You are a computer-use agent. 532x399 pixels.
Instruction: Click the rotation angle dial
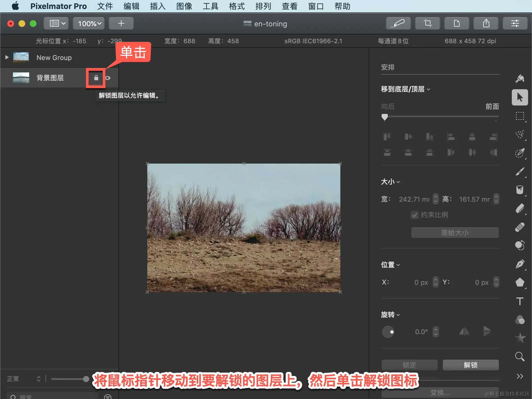pos(388,332)
